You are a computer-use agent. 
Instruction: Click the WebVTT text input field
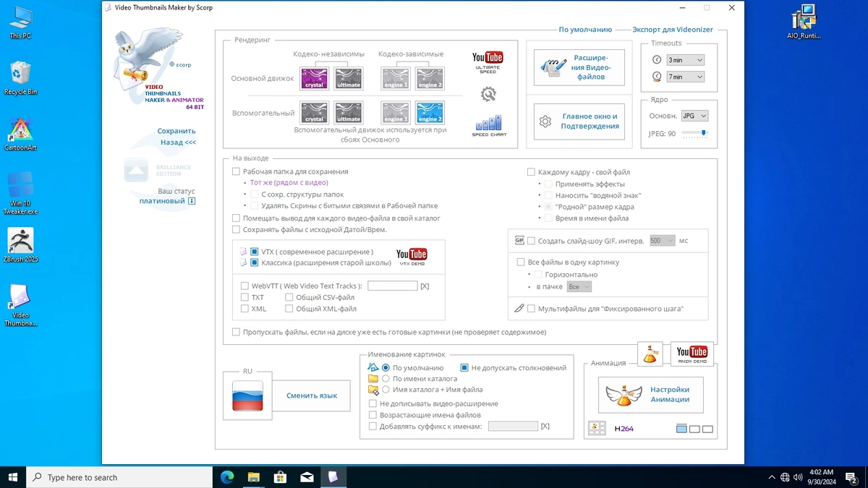(392, 286)
